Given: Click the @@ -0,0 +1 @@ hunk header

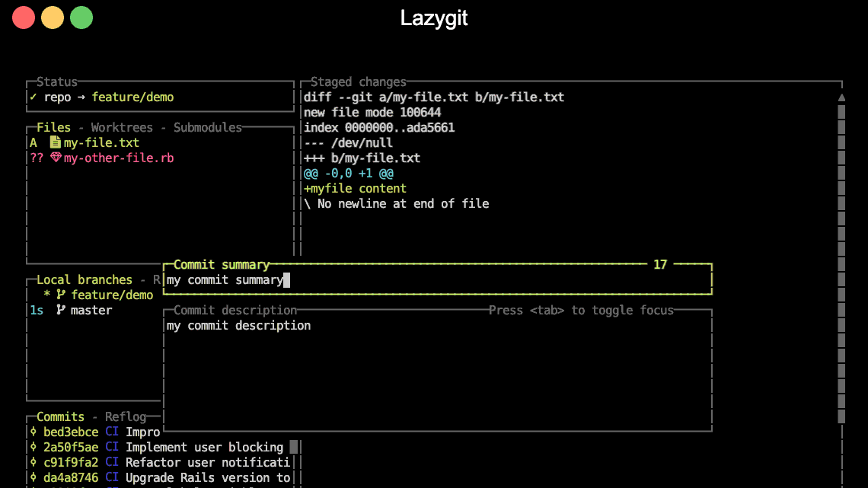Looking at the screenshot, I should 349,173.
